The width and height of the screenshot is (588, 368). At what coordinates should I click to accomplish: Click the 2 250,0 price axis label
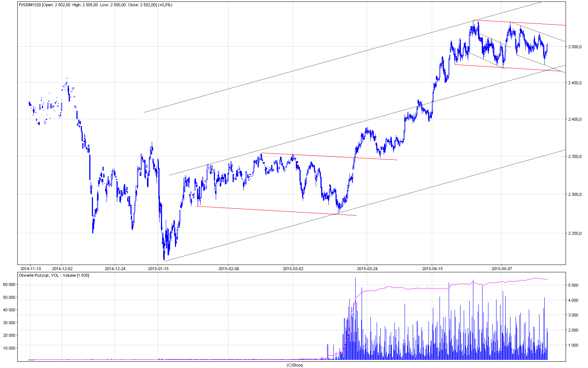(x=575, y=233)
